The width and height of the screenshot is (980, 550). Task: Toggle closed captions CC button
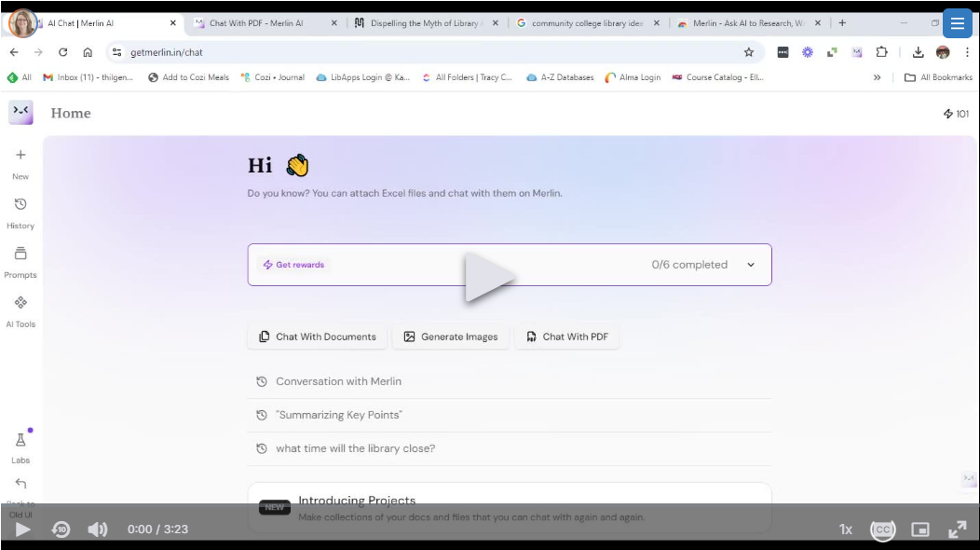tap(882, 529)
